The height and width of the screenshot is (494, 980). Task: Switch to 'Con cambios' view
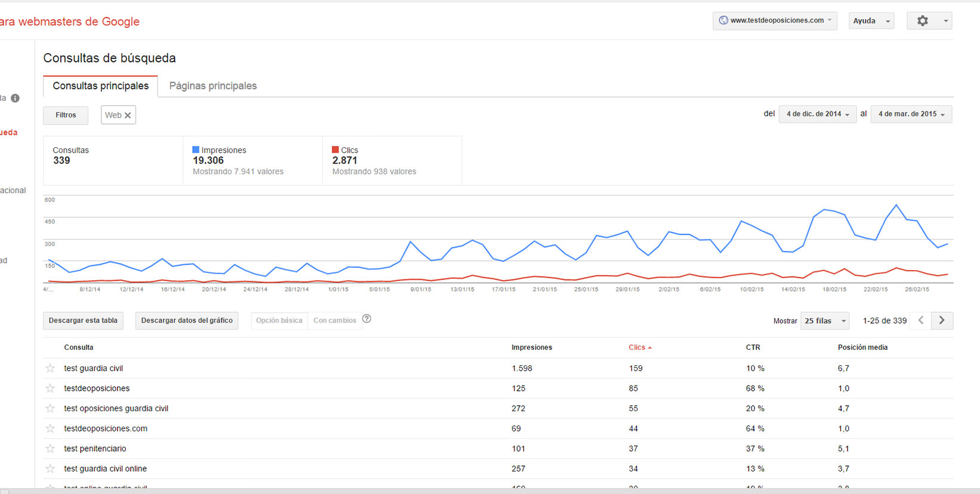(335, 321)
